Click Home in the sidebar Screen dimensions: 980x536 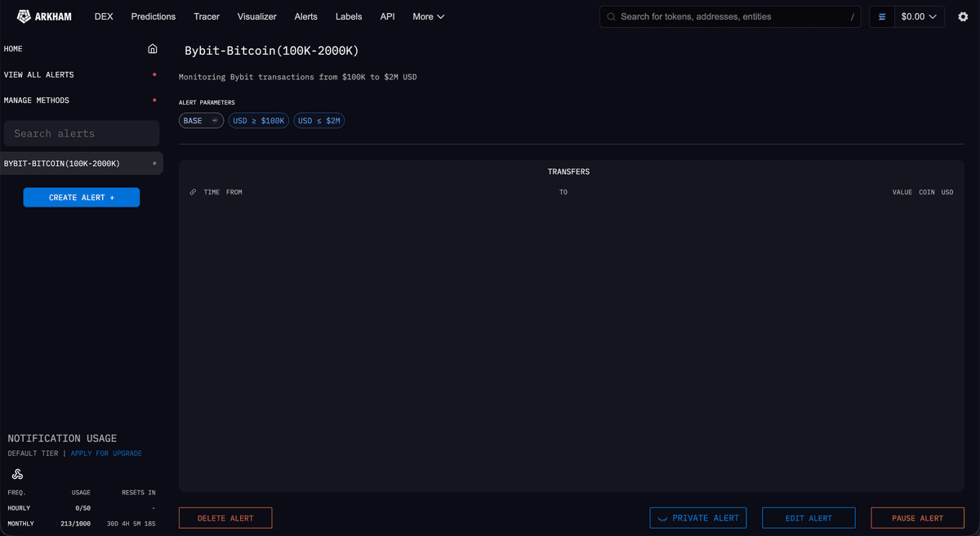click(13, 49)
